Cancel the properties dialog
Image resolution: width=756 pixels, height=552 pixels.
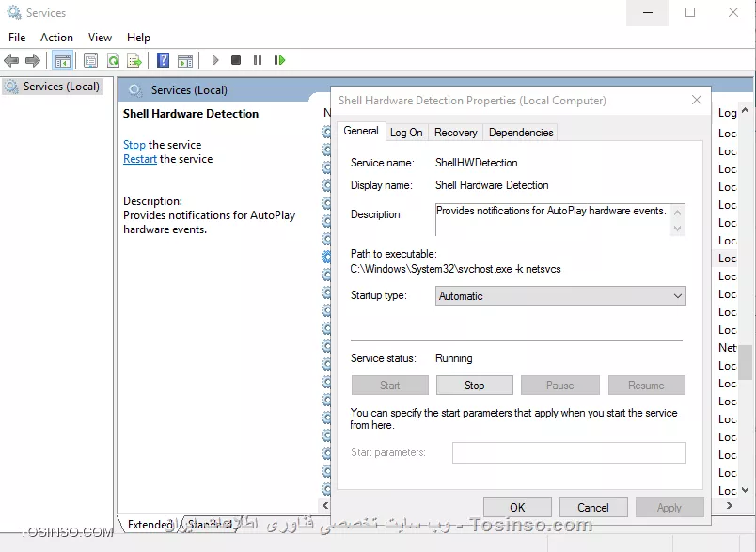click(x=593, y=508)
